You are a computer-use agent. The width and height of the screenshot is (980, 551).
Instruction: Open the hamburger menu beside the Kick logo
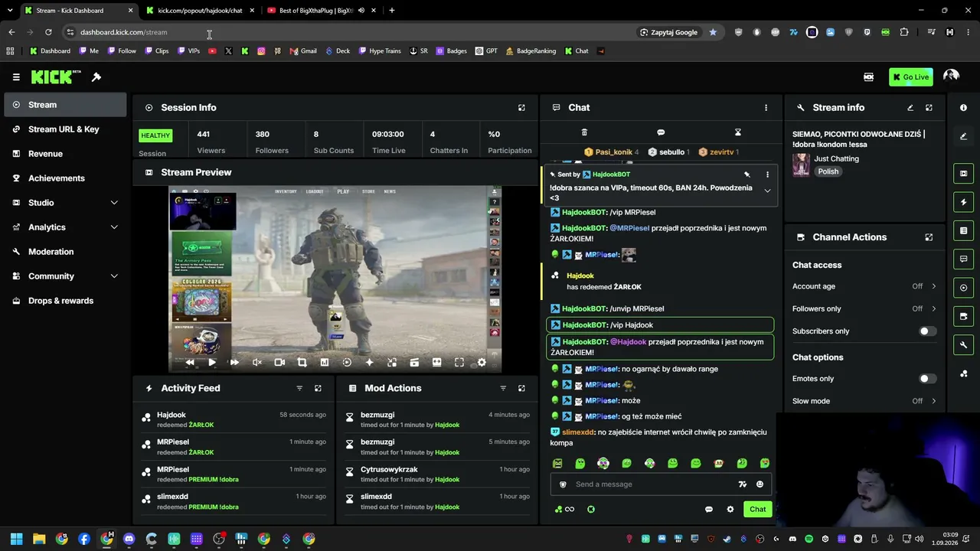click(x=16, y=77)
